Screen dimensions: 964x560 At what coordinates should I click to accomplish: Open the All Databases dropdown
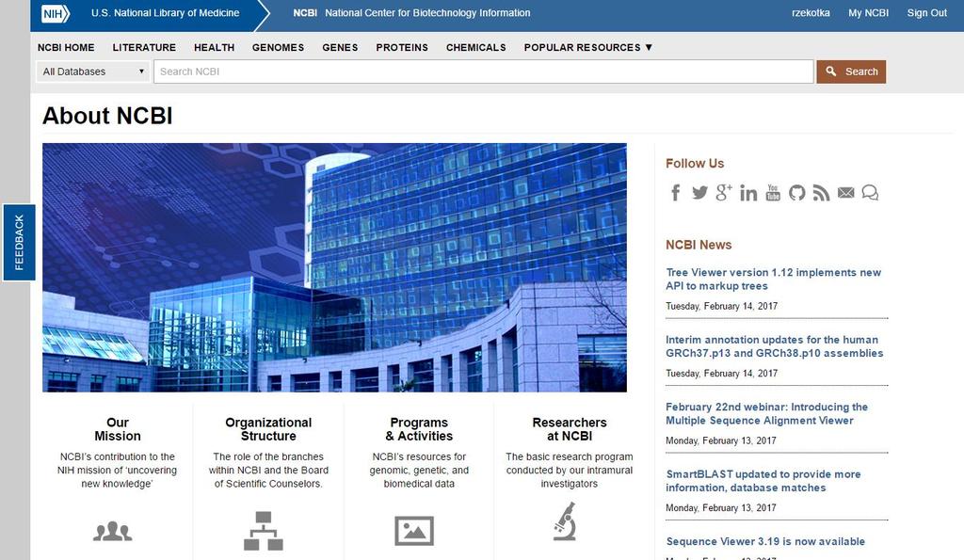[x=93, y=72]
